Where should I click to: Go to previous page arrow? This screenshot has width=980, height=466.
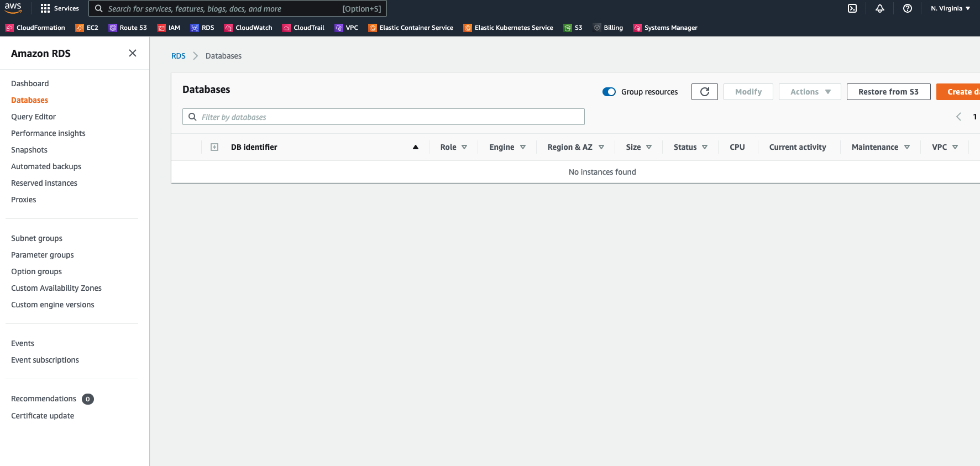pos(958,117)
